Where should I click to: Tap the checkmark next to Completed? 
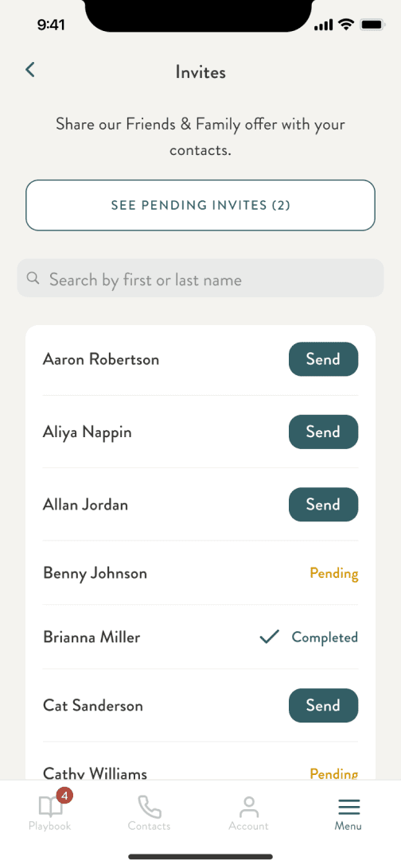pos(269,637)
